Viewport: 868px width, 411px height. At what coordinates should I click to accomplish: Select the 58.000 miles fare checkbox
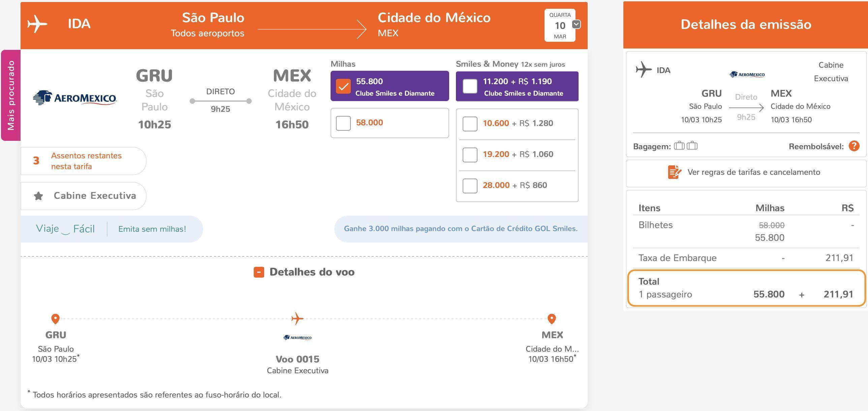tap(343, 123)
